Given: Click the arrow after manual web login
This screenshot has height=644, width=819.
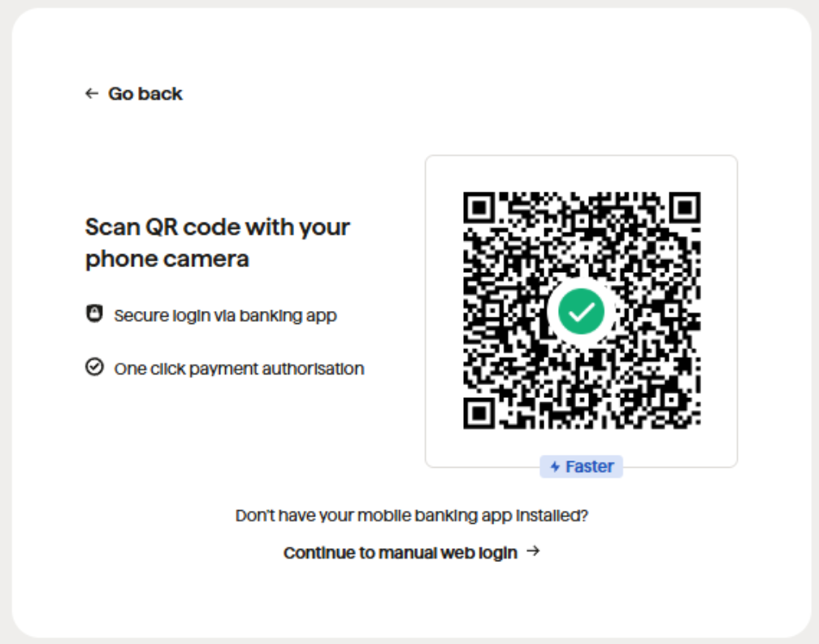Looking at the screenshot, I should tap(533, 551).
